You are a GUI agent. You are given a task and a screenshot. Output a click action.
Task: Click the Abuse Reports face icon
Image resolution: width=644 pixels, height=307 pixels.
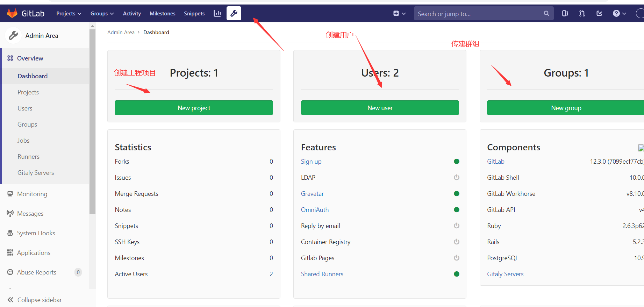pyautogui.click(x=10, y=272)
